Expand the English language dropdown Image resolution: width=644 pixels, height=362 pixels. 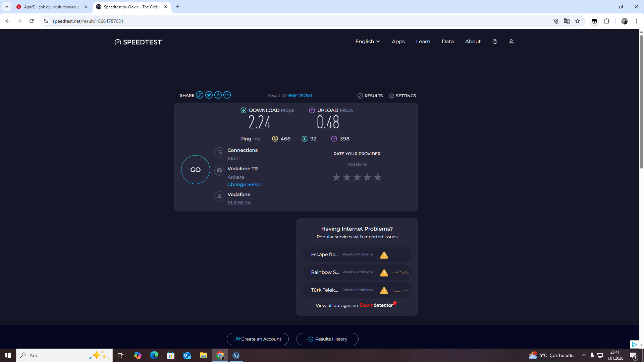[368, 42]
